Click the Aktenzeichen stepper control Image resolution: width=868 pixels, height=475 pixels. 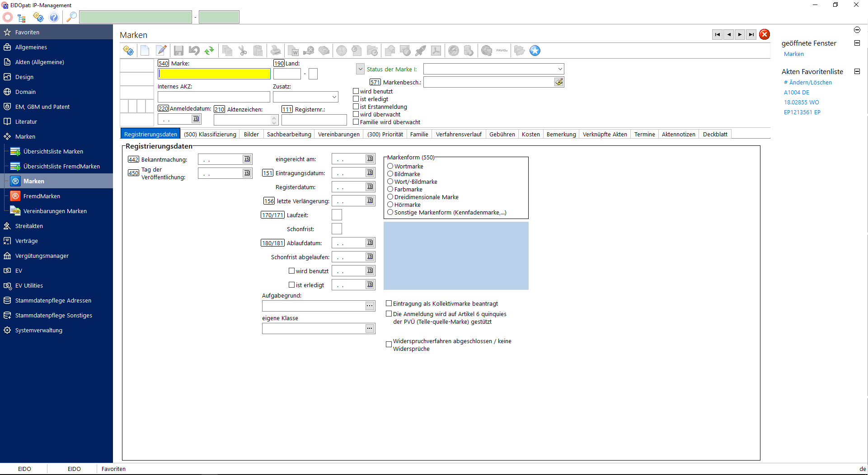pyautogui.click(x=274, y=120)
